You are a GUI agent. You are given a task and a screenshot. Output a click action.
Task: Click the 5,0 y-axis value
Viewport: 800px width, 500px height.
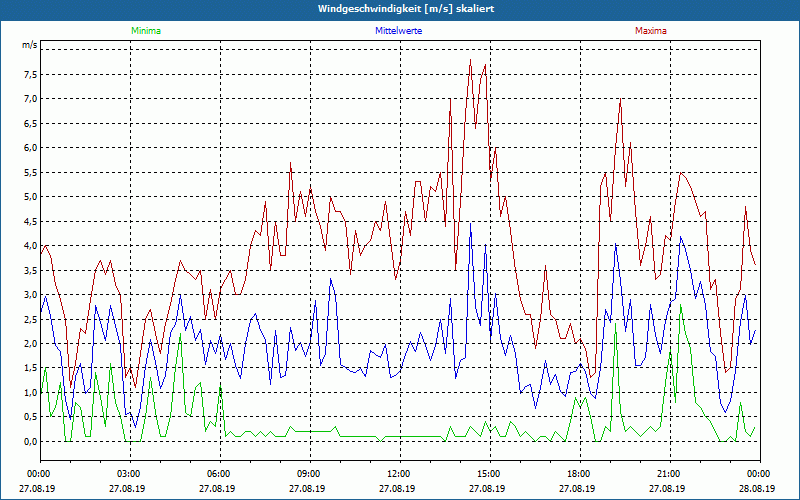tap(30, 197)
